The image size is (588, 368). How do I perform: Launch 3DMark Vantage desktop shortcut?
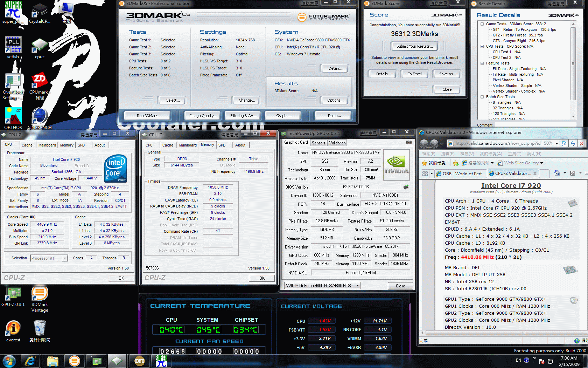pos(40,299)
